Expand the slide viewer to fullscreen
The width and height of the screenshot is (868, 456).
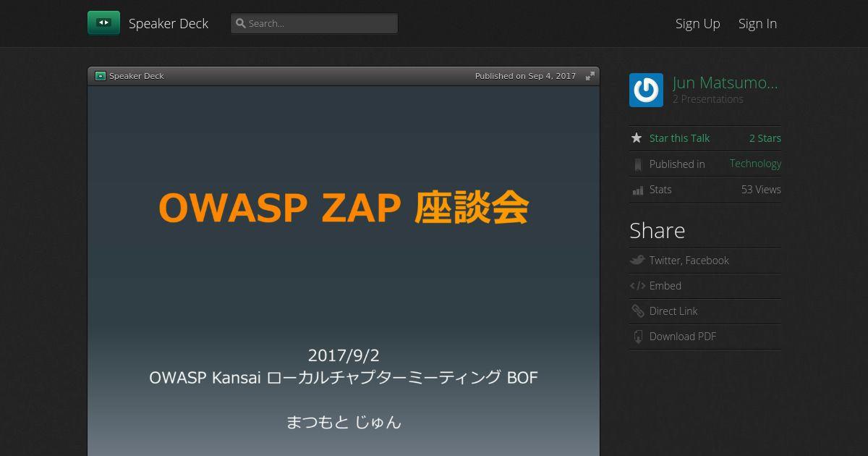590,76
